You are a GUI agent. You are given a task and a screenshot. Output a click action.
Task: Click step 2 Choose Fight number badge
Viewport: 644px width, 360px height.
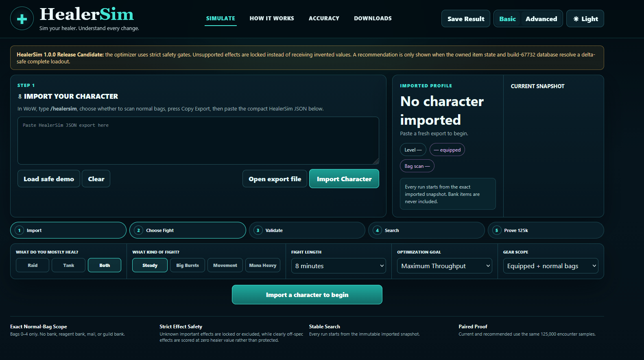pos(139,230)
